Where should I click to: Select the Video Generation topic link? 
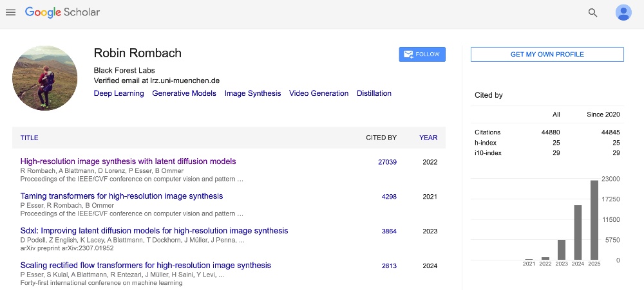pos(319,93)
